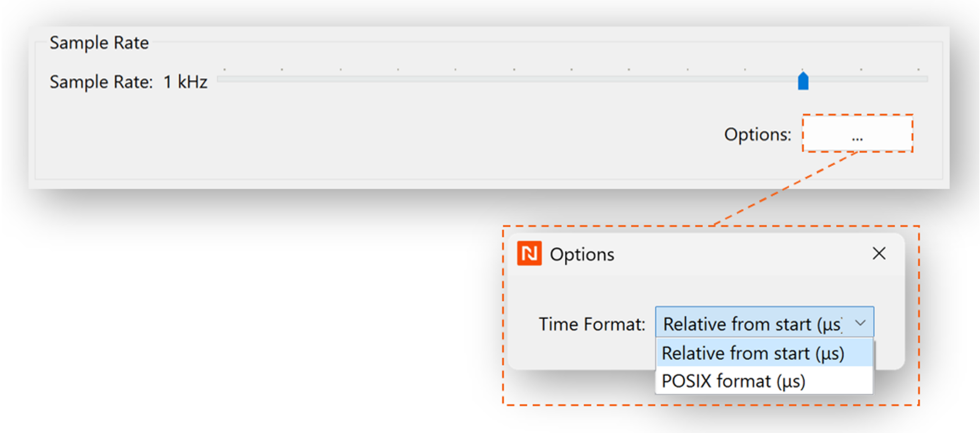The height and width of the screenshot is (433, 980).
Task: Close the Options dialog
Action: (x=879, y=253)
